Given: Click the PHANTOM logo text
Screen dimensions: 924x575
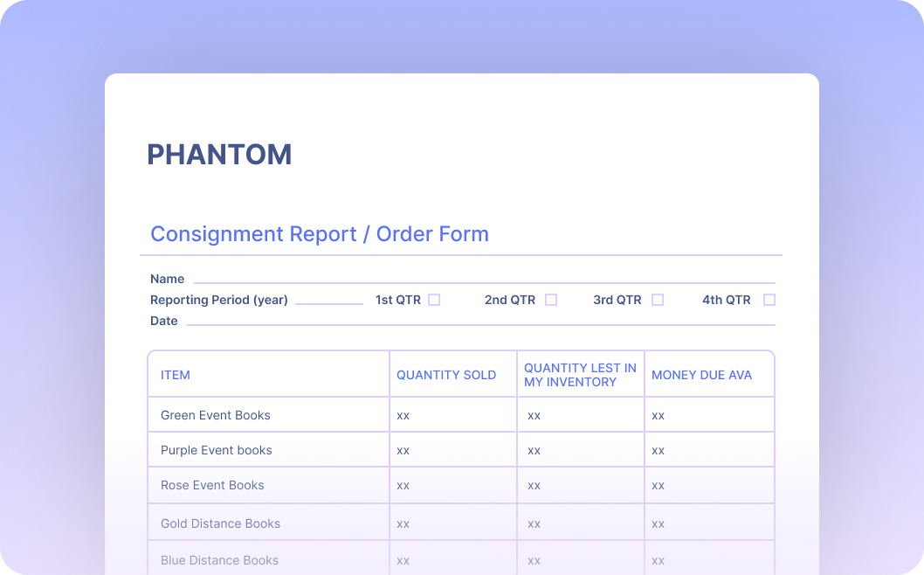Looking at the screenshot, I should click(x=221, y=155).
